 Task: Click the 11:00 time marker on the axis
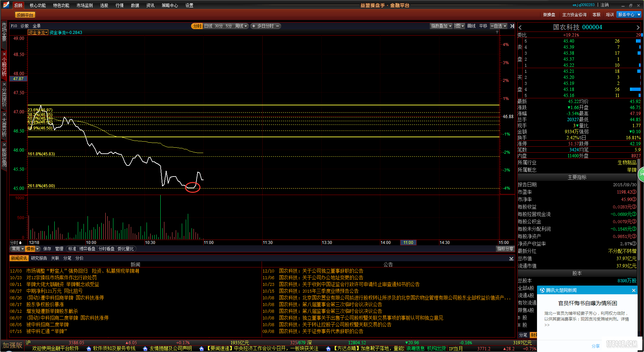pos(408,242)
